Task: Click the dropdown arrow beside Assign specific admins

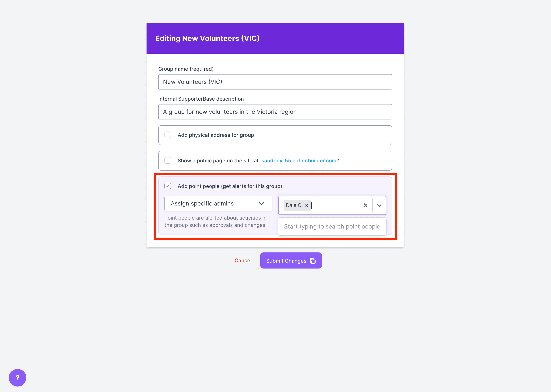Action: tap(262, 203)
